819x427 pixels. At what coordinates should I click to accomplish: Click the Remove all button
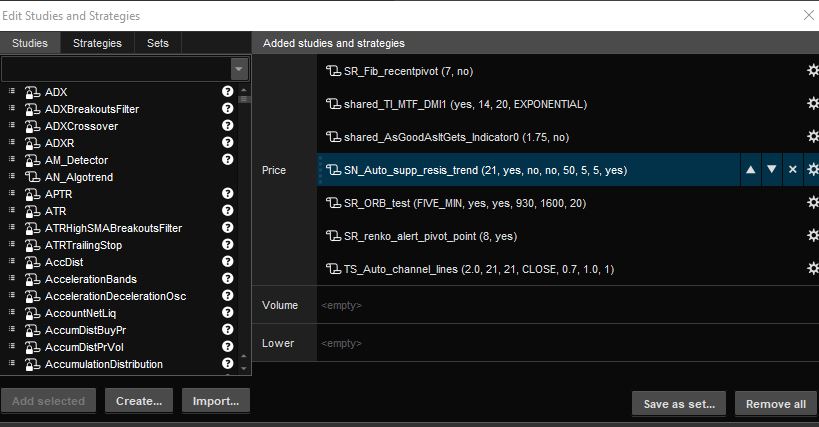pyautogui.click(x=776, y=404)
